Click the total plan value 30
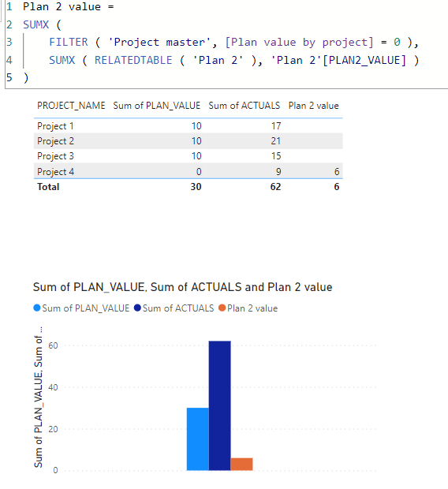448x489 pixels. [196, 187]
